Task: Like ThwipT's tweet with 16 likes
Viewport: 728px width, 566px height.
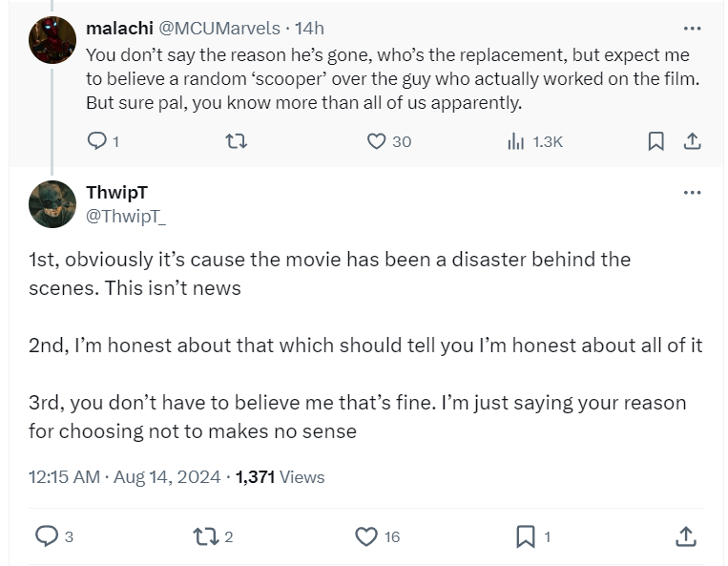Action: 366,537
